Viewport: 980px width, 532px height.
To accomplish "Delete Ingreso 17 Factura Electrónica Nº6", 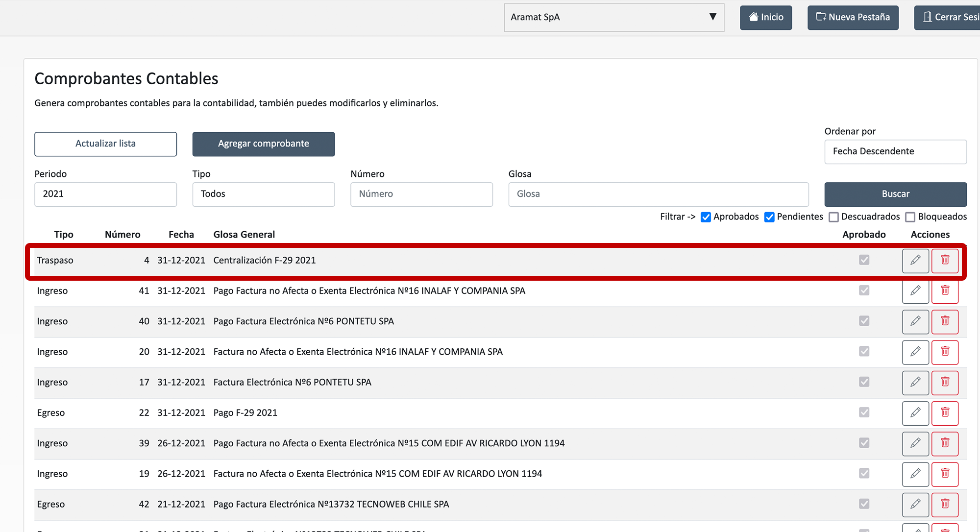I will click(x=945, y=382).
